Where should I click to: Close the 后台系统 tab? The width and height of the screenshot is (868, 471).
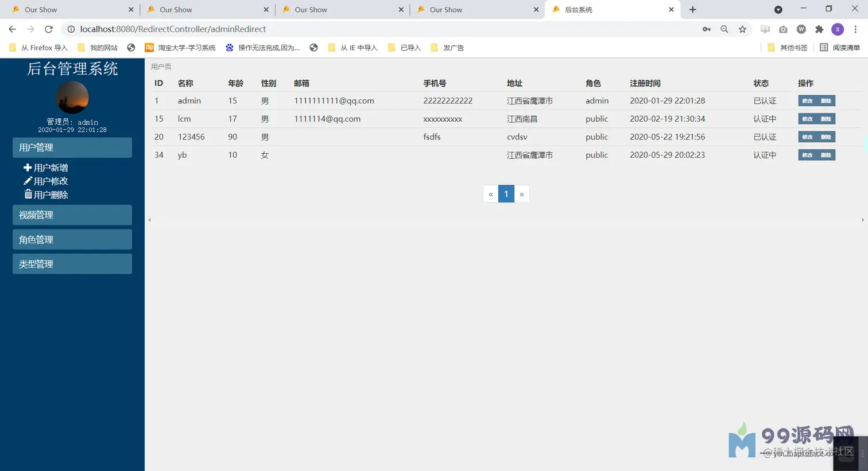coord(671,10)
